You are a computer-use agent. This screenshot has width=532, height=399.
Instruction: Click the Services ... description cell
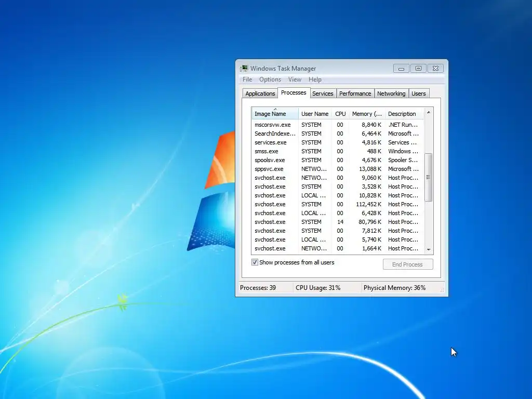coord(403,142)
